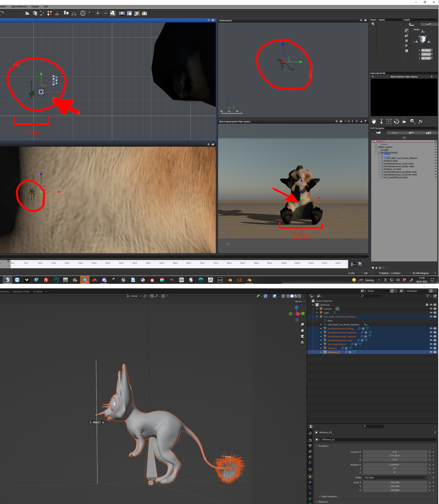
Task: Open Modifier properties wrench tab in Blender
Action: (x=310, y=482)
